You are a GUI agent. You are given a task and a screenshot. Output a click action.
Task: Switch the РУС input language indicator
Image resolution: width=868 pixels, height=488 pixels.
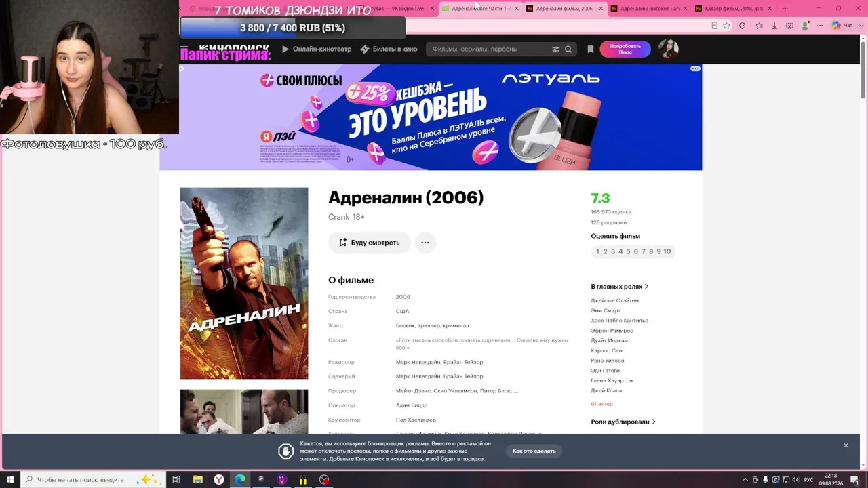coord(810,480)
